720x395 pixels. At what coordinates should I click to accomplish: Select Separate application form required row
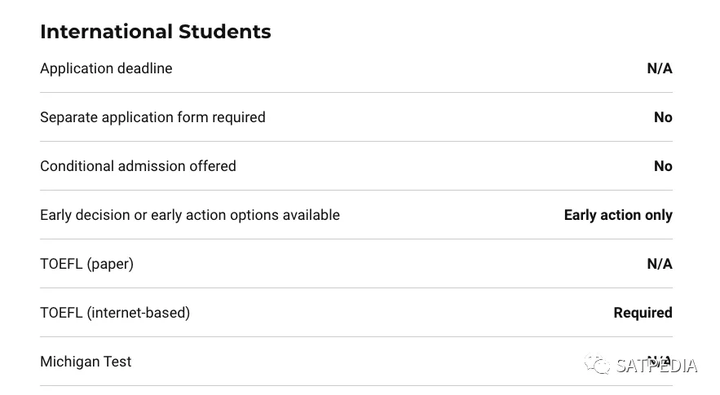[x=356, y=118]
